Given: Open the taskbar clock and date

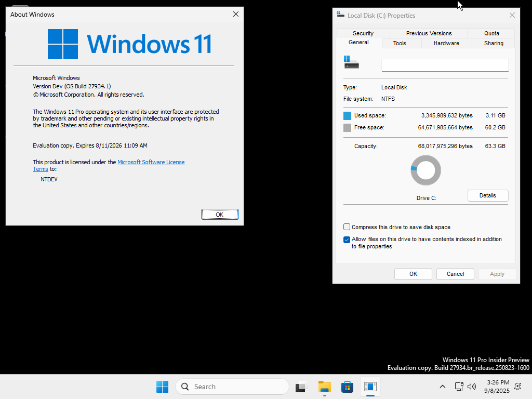Looking at the screenshot, I should click(x=497, y=387).
